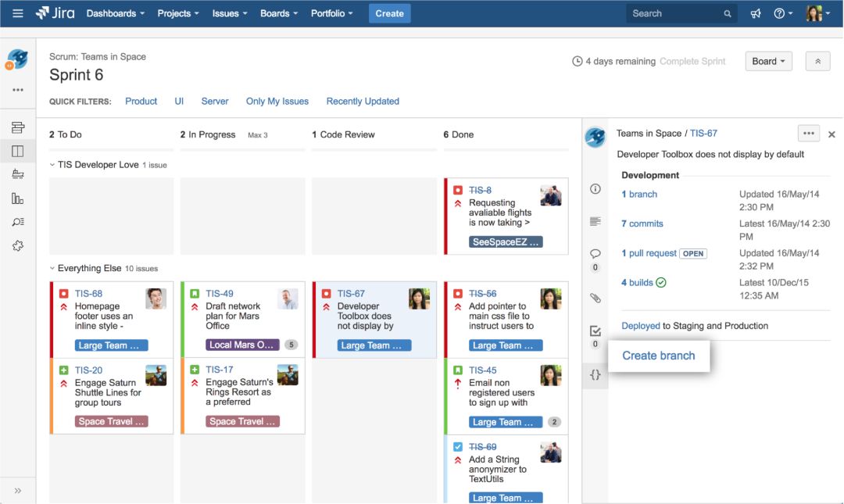Expand the sidebar with the double chevron
The width and height of the screenshot is (844, 504).
click(x=18, y=491)
